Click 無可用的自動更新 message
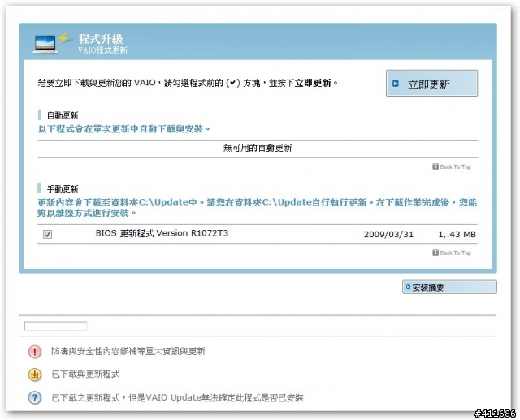 pos(258,148)
